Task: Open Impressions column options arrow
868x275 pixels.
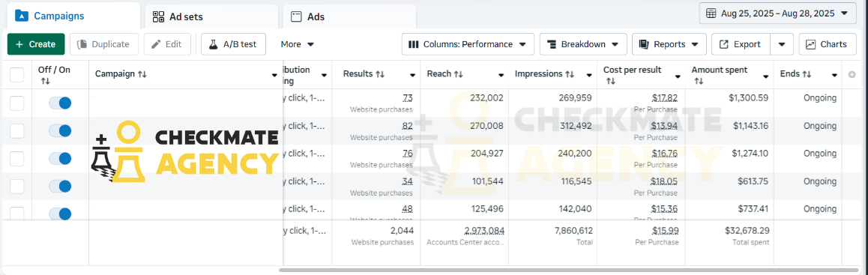Action: pyautogui.click(x=590, y=75)
